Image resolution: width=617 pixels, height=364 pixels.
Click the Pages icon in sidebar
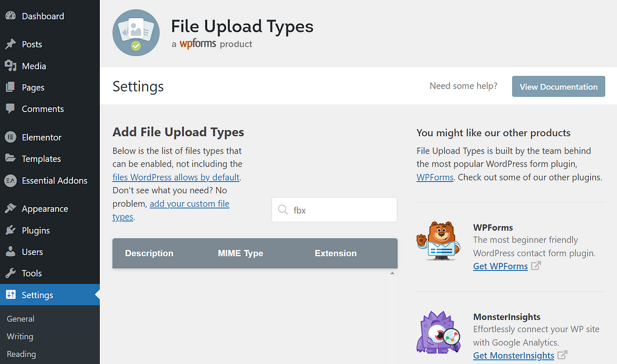coord(10,87)
